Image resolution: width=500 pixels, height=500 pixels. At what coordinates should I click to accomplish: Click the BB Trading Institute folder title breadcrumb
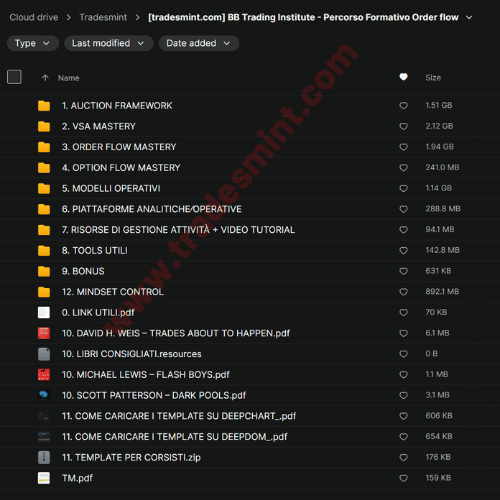[303, 17]
